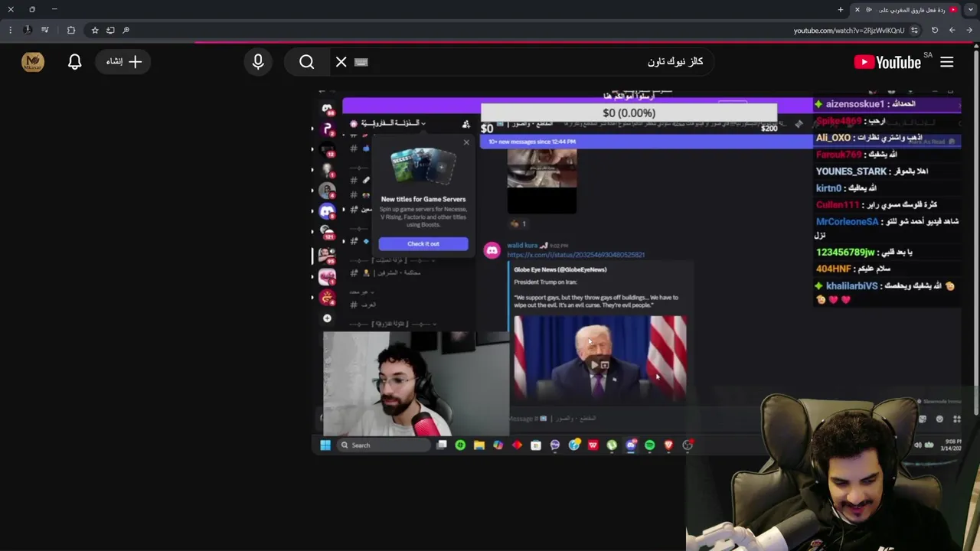
Task: Open a new browser tab
Action: click(x=841, y=10)
